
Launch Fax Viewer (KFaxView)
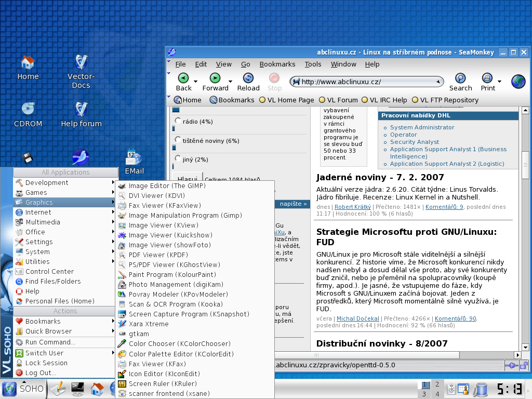(x=195, y=205)
